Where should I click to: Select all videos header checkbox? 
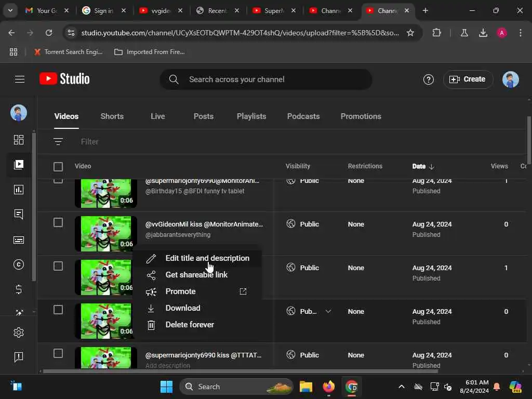click(58, 167)
